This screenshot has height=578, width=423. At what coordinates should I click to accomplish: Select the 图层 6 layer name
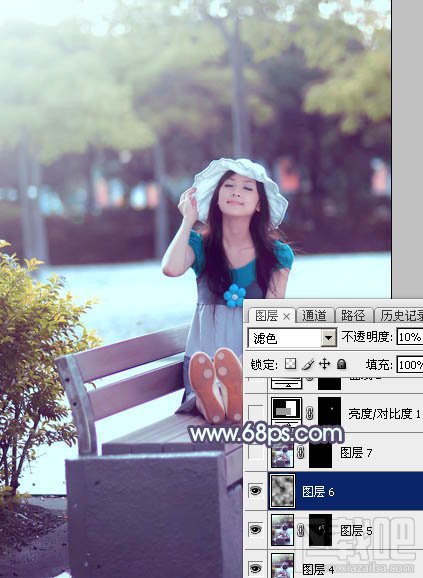[318, 492]
